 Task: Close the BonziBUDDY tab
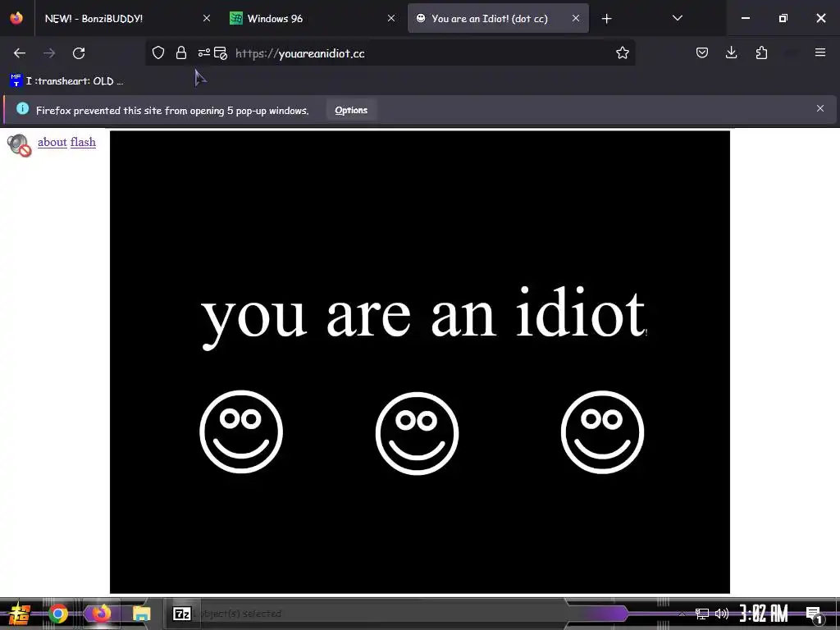click(207, 18)
